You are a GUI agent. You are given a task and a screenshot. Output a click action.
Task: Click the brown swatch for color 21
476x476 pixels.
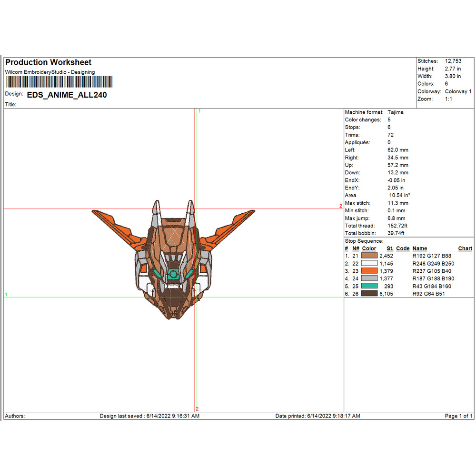pyautogui.click(x=370, y=256)
